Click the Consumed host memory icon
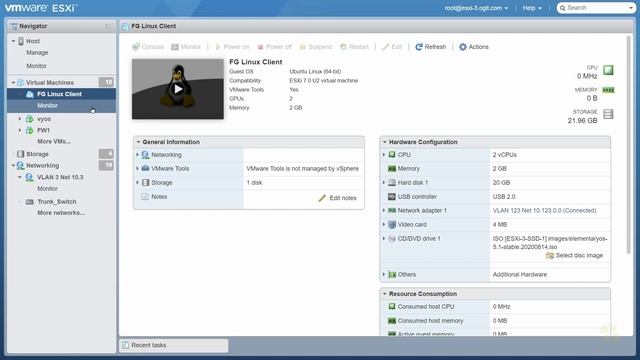The width and height of the screenshot is (640, 360). coord(392,321)
